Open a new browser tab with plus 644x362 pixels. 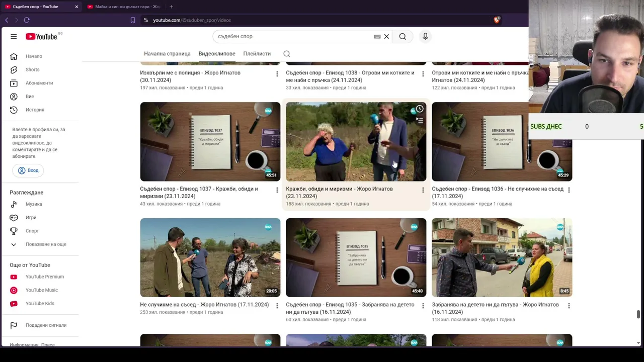[x=171, y=7]
